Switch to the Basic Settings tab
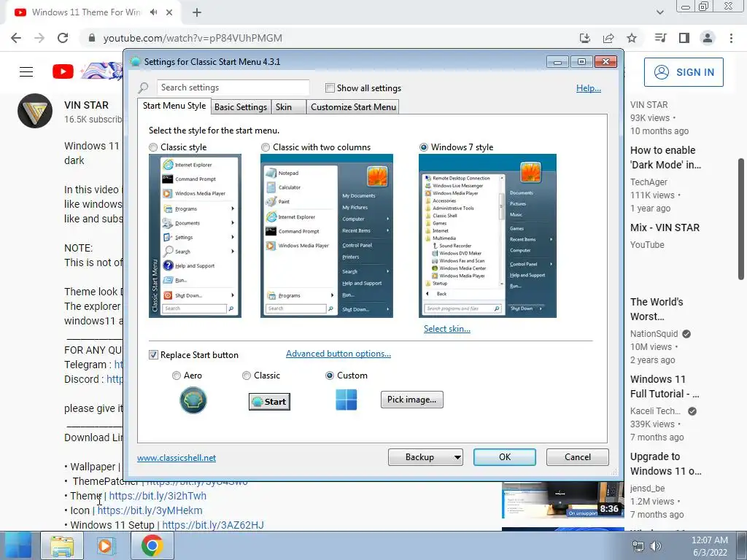The image size is (747, 560). (x=241, y=107)
